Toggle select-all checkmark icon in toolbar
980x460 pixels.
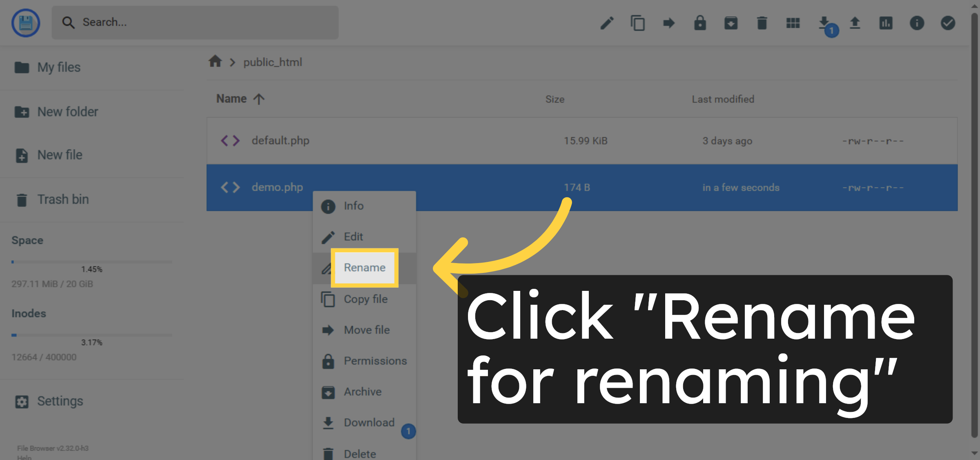948,23
